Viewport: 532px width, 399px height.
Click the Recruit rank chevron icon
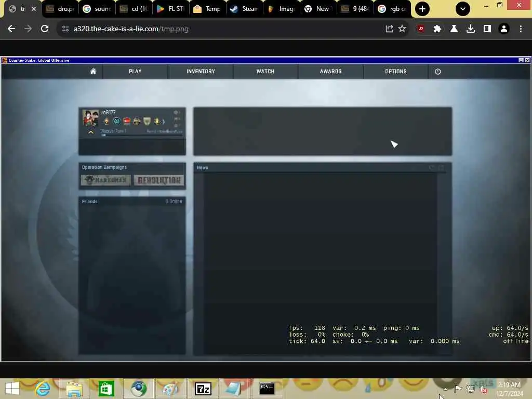90,132
